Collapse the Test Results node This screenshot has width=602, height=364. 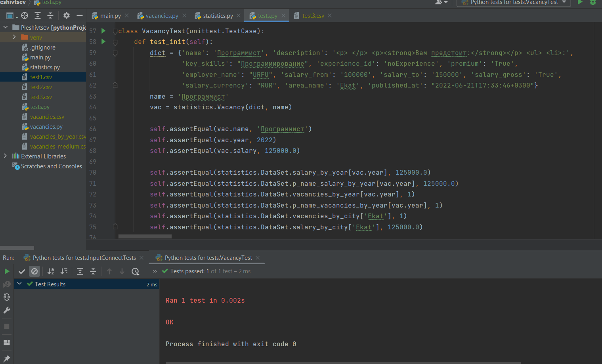click(19, 284)
